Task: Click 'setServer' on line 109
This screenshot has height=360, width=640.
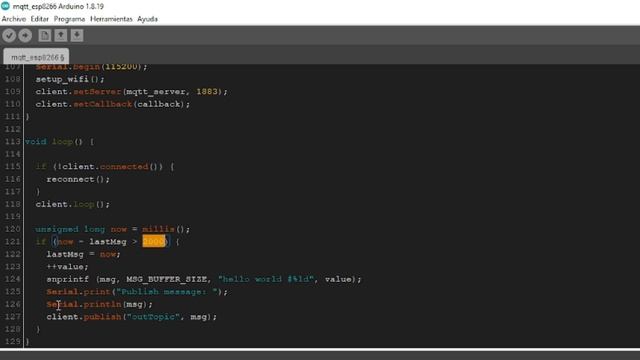Action: (x=97, y=92)
